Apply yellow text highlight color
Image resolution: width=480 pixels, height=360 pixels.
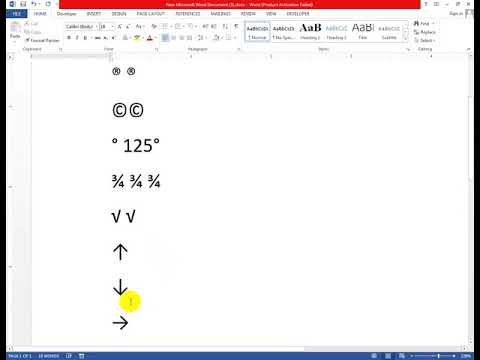(x=136, y=38)
